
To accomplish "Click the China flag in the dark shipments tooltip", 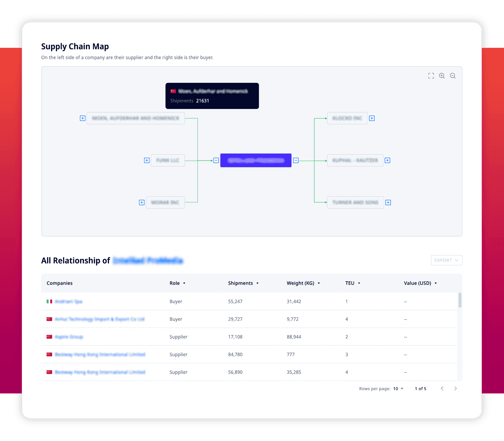I will pyautogui.click(x=173, y=91).
